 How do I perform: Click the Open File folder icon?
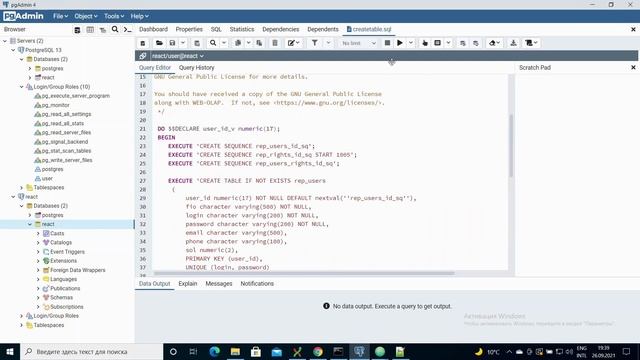coord(159,43)
